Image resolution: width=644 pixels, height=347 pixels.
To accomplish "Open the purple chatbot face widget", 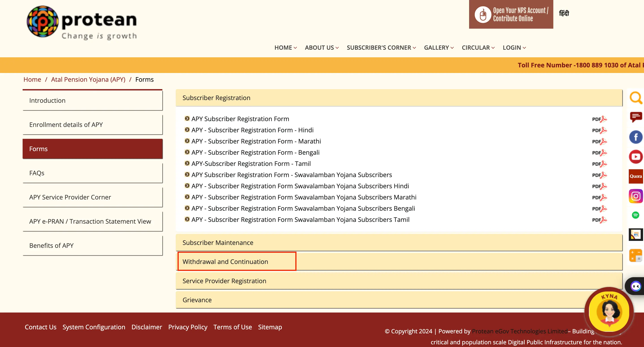I will coord(636,286).
